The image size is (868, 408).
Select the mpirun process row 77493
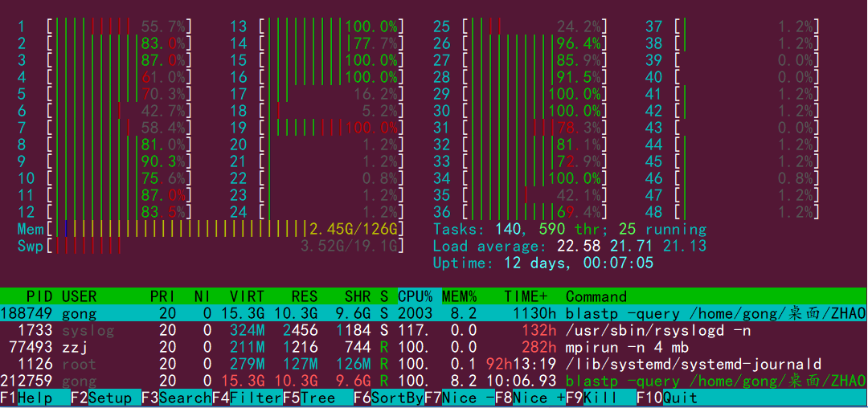(x=434, y=347)
